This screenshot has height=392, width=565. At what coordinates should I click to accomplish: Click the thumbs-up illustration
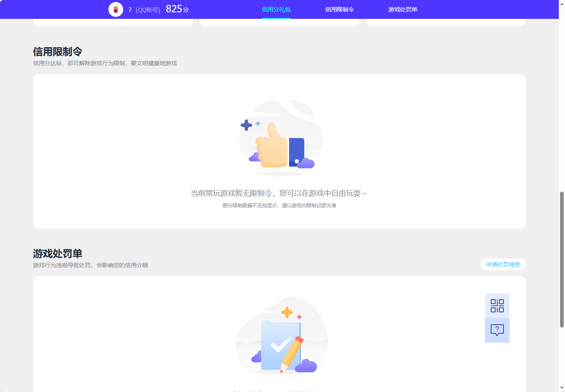281,138
